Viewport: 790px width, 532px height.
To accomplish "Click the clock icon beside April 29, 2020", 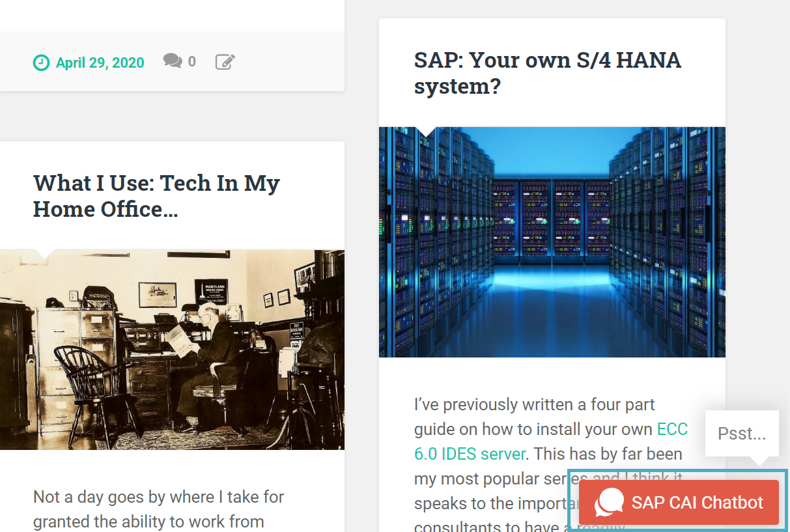I will (x=41, y=63).
